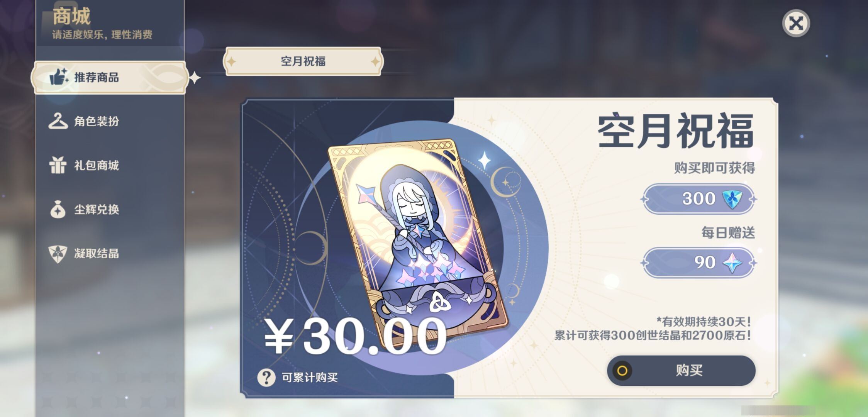Close the shop with the X button
This screenshot has width=868, height=417.
796,23
